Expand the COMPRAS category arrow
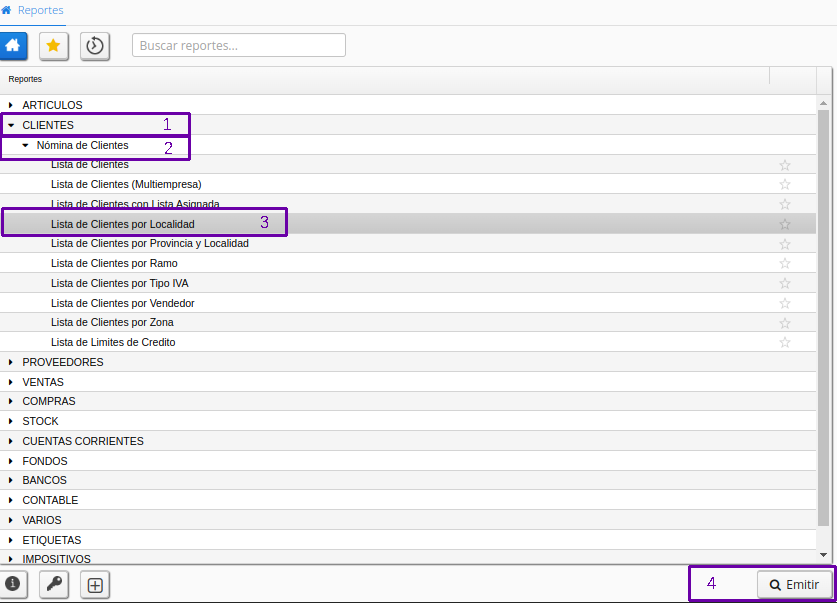 11,401
